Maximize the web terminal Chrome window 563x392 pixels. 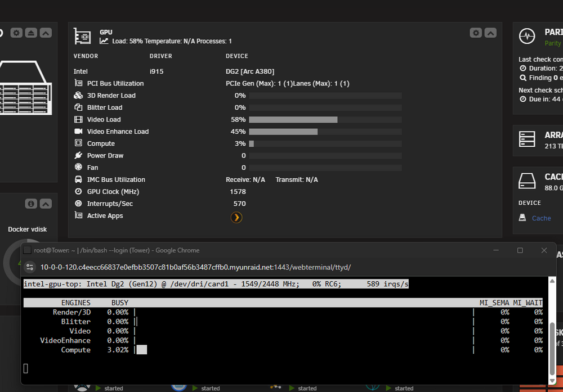click(x=520, y=250)
